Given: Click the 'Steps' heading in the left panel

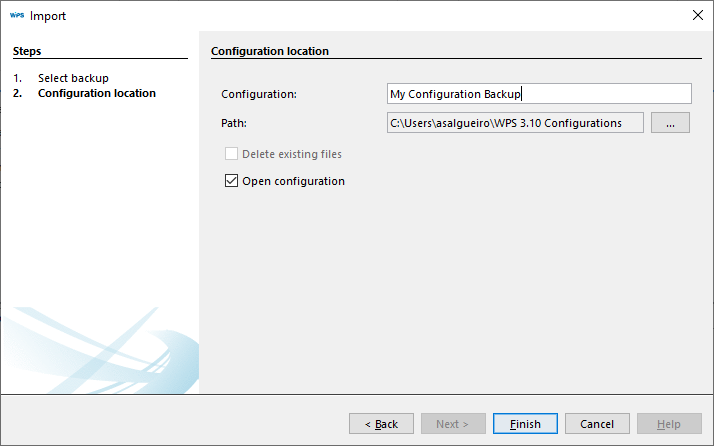Looking at the screenshot, I should tap(27, 51).
